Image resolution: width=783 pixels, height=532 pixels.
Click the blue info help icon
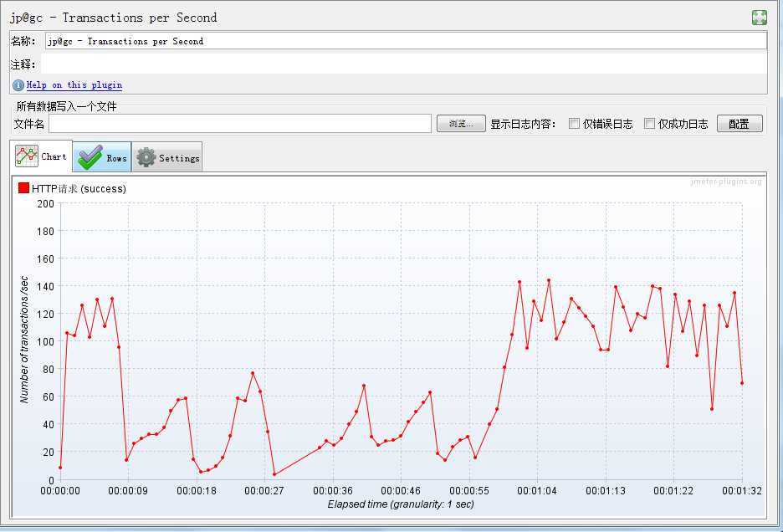coord(18,85)
